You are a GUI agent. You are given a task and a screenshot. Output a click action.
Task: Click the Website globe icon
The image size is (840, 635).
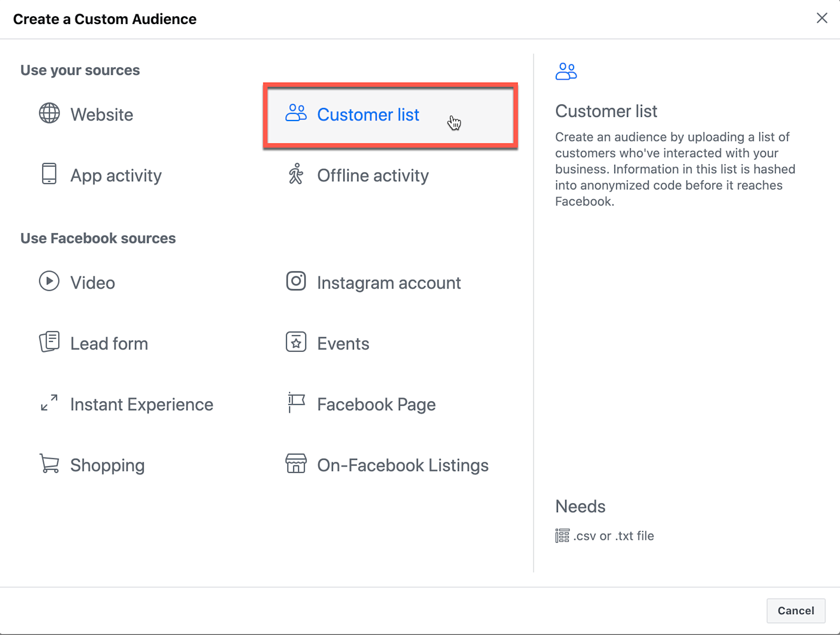pos(49,113)
